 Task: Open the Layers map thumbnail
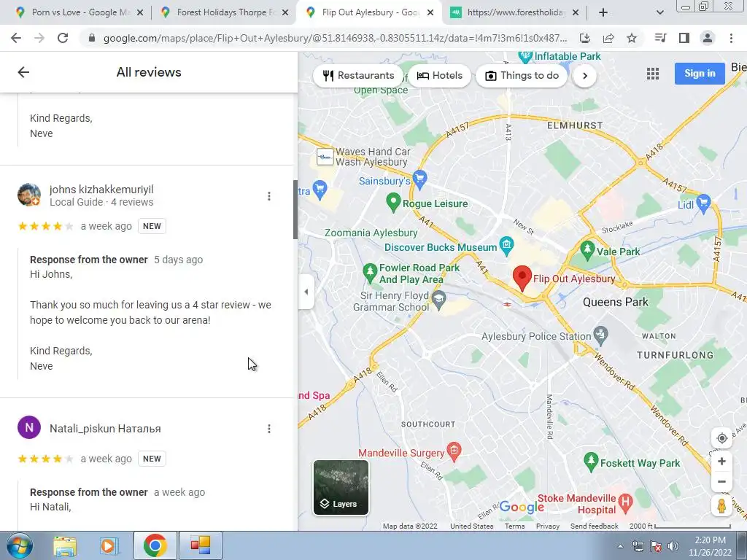click(x=341, y=487)
